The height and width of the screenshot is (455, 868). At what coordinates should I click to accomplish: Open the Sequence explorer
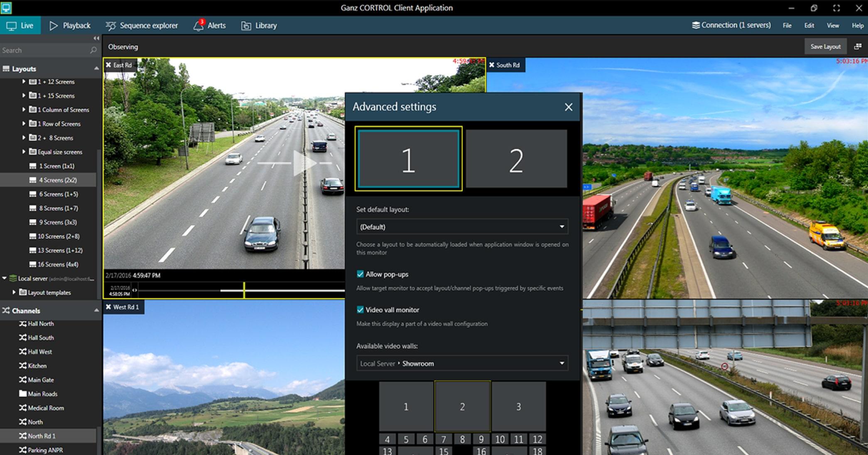click(142, 25)
